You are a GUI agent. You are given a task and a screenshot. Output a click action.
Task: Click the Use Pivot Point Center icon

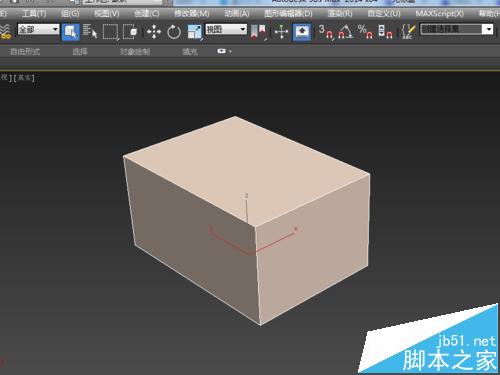(x=259, y=32)
